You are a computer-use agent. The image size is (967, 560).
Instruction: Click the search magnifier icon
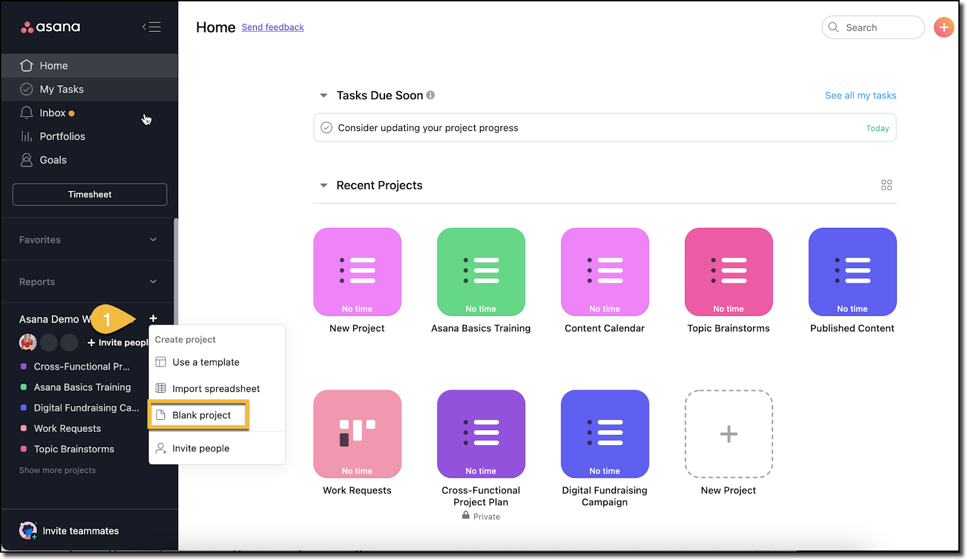833,27
